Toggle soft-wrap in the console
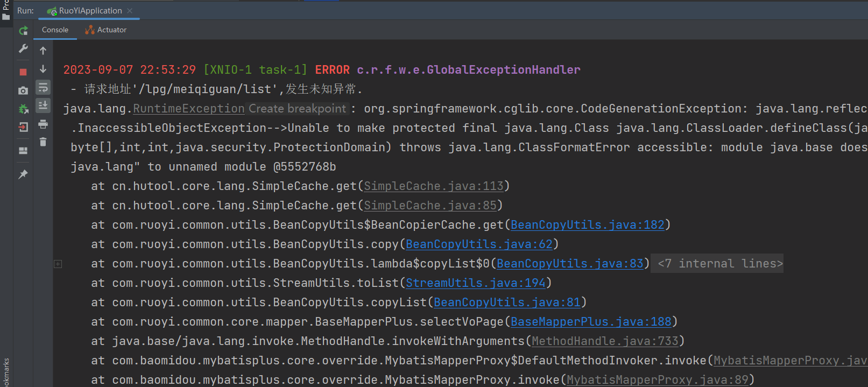The height and width of the screenshot is (387, 868). (x=43, y=87)
